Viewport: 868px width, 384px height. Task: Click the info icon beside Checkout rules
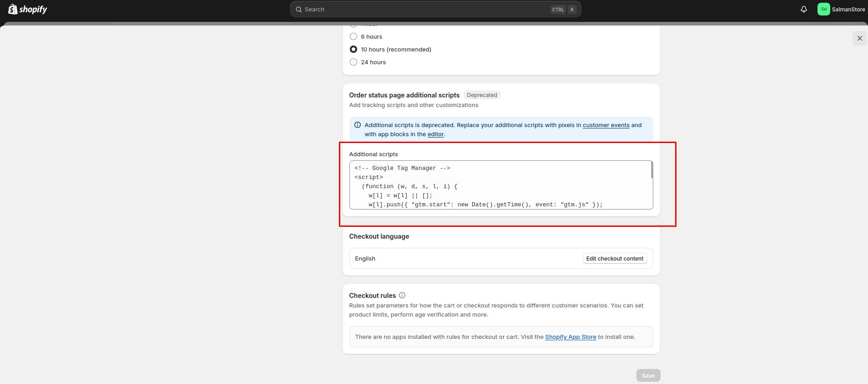[x=402, y=295]
